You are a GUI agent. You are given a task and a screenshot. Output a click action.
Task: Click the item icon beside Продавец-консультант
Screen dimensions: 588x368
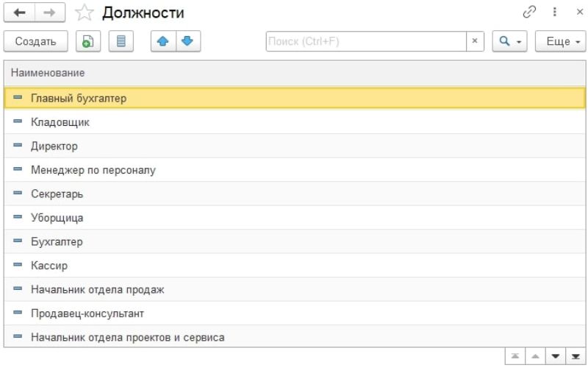(18, 312)
